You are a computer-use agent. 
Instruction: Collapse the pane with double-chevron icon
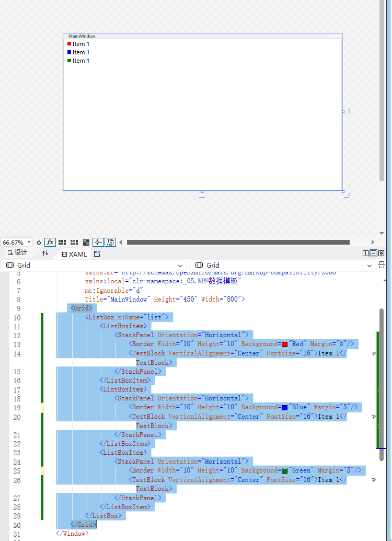(382, 253)
